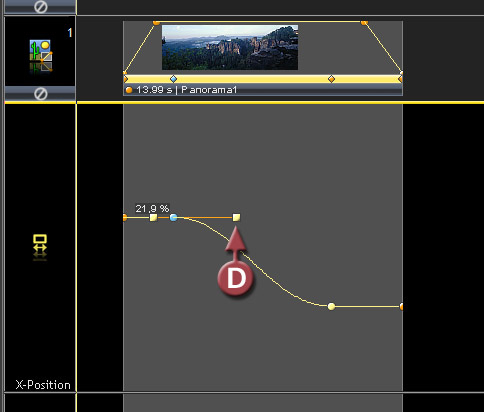Click the image track icon with cactus
This screenshot has height=412, width=484.
pos(41,55)
